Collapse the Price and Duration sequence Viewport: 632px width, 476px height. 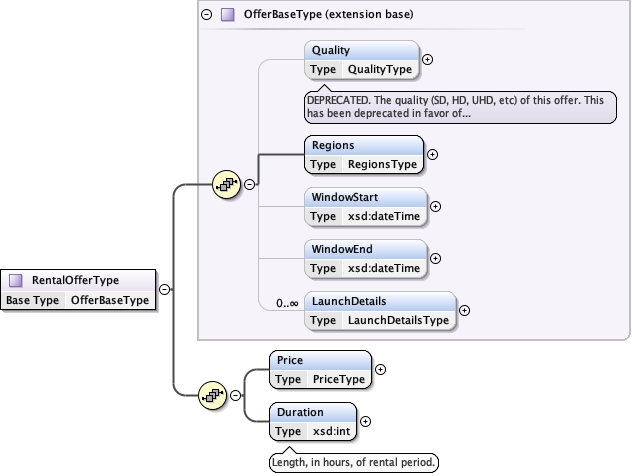point(235,395)
